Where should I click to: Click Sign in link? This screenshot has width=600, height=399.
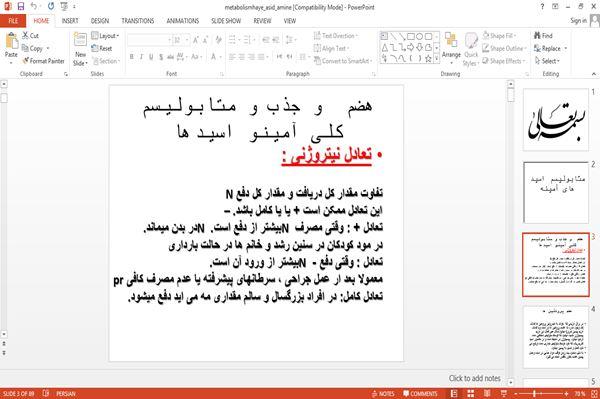[x=578, y=21]
